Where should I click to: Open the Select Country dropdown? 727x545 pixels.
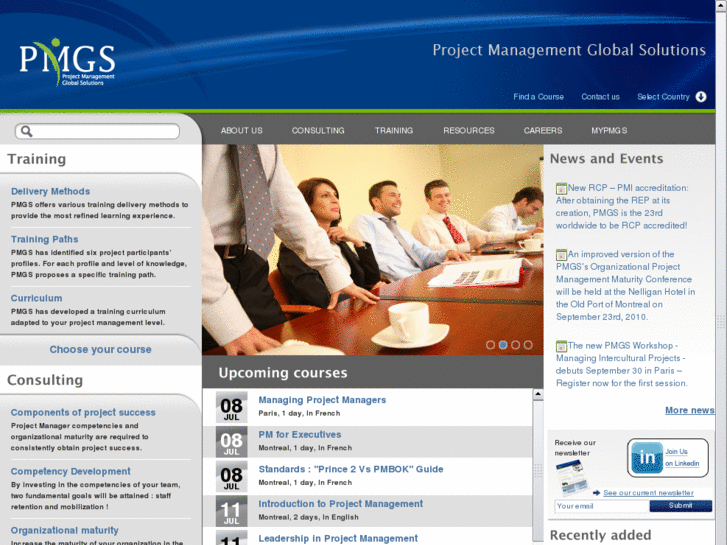point(671,96)
